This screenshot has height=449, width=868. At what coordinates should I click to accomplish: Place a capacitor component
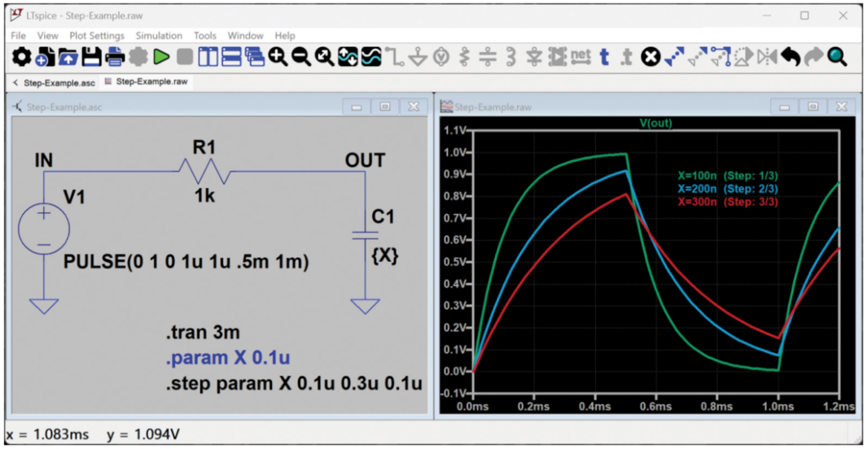488,56
